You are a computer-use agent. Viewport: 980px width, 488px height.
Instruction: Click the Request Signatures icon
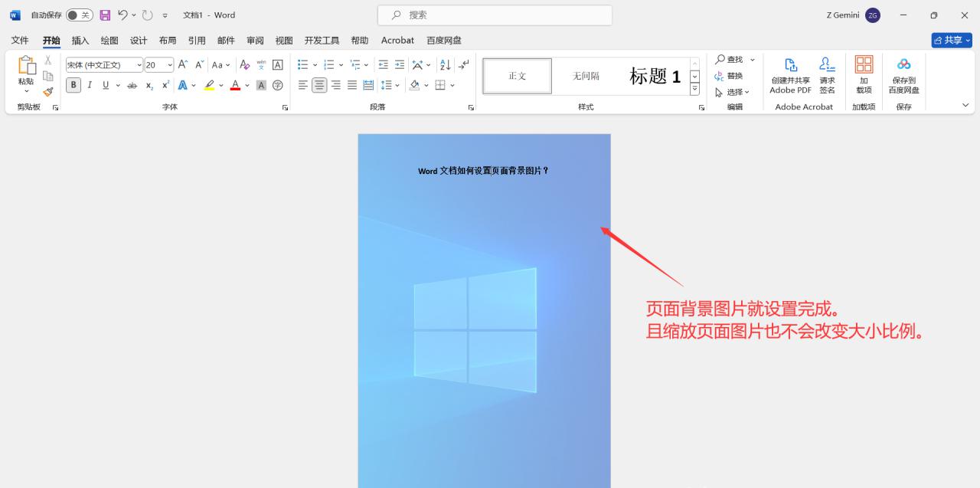coord(827,75)
